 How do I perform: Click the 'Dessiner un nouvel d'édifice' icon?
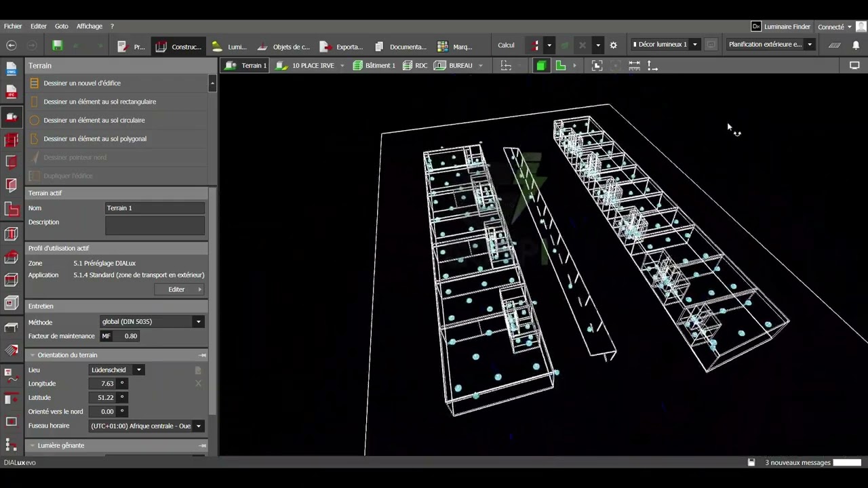coord(34,83)
